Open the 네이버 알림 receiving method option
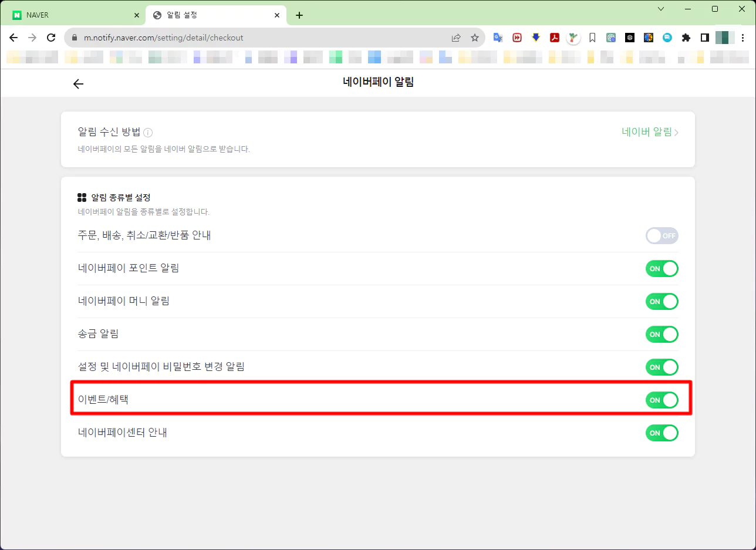756x550 pixels. 650,132
